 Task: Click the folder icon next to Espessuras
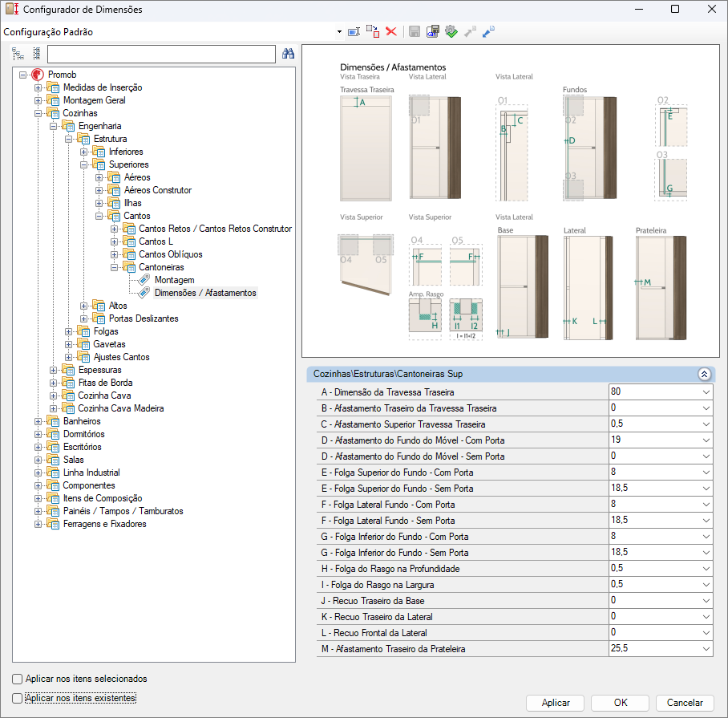coord(68,370)
